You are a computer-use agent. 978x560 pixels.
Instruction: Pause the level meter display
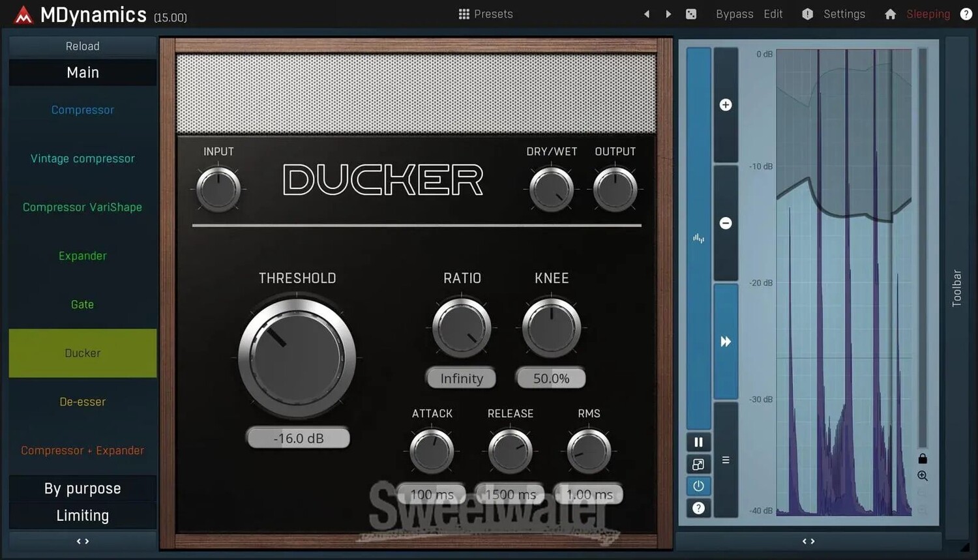coord(698,442)
